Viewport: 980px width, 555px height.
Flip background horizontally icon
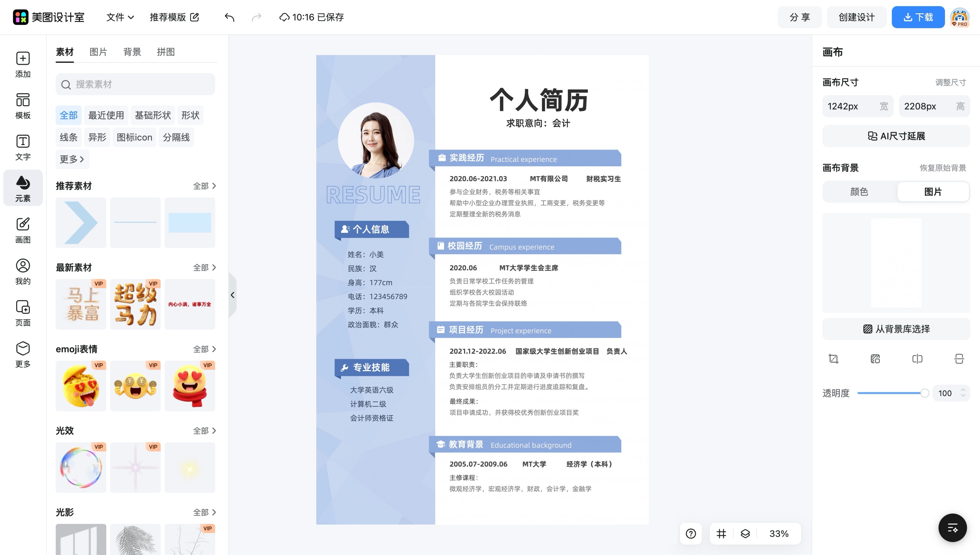[x=917, y=359]
